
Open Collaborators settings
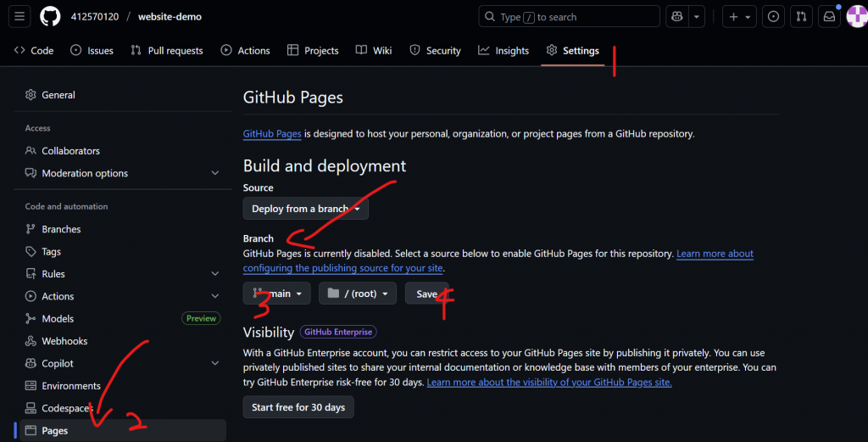coord(122,151)
